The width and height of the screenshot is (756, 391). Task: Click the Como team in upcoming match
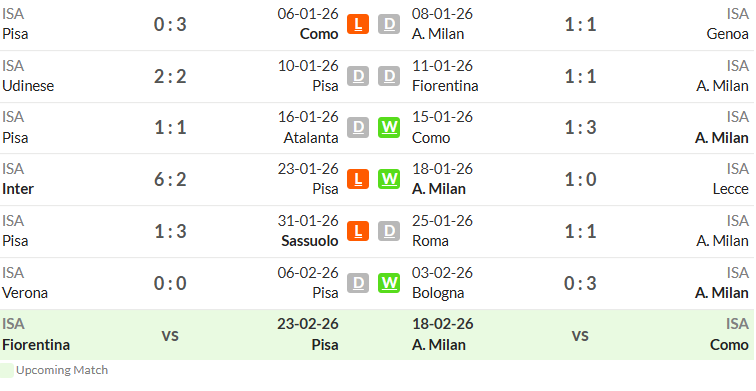pos(729,345)
